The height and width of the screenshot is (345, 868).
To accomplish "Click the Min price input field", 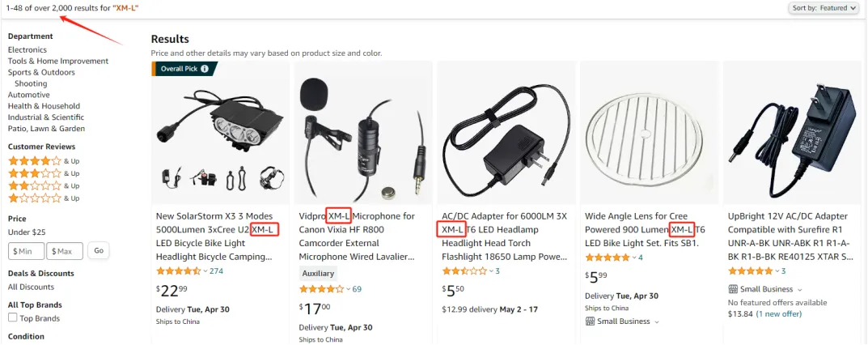I will click(26, 251).
